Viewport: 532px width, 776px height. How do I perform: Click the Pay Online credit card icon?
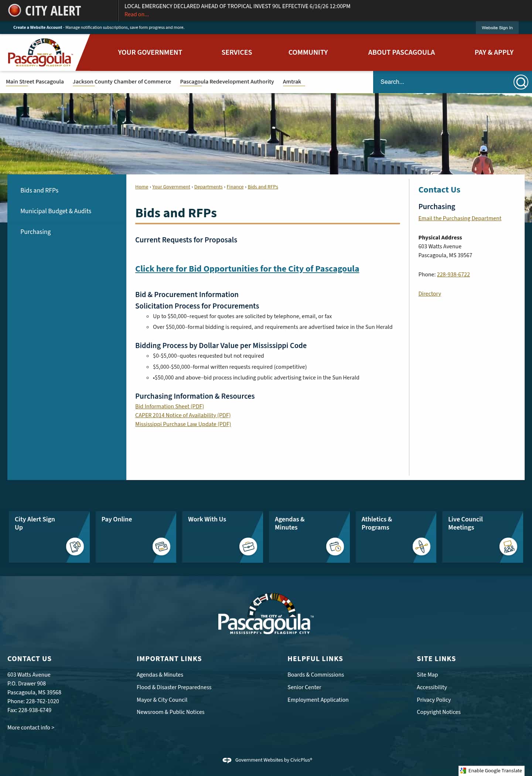(161, 547)
